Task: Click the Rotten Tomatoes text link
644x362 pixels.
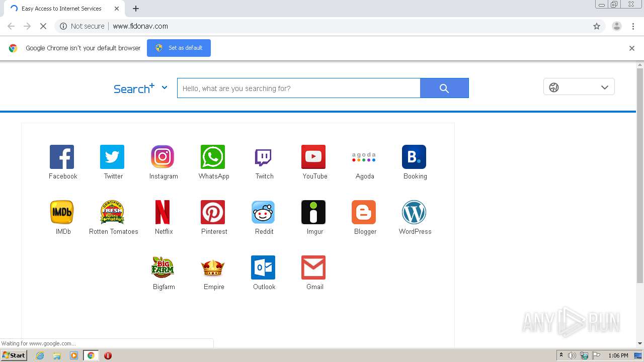Action: tap(114, 231)
